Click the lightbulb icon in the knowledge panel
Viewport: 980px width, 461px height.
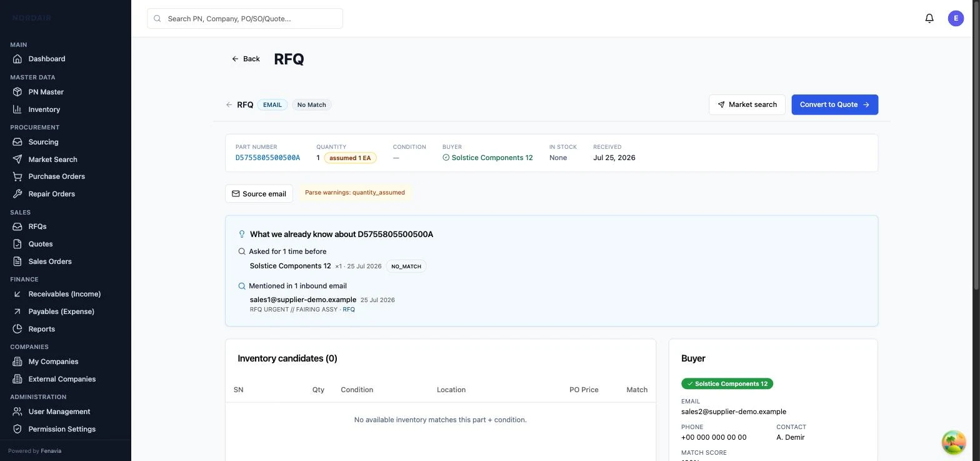(x=242, y=234)
